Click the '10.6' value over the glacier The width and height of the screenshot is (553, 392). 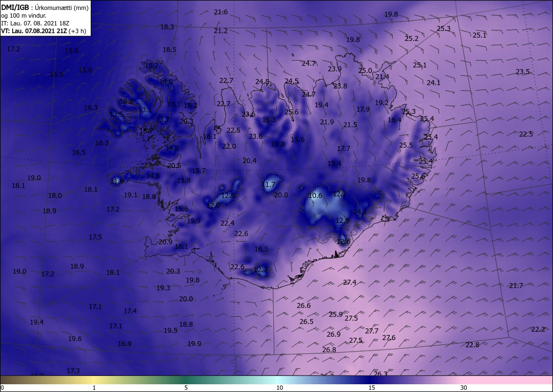[315, 196]
